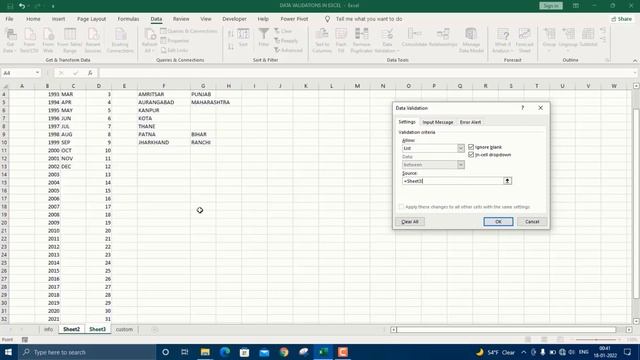Click the Group outline icon
The image size is (640, 360).
pyautogui.click(x=549, y=40)
